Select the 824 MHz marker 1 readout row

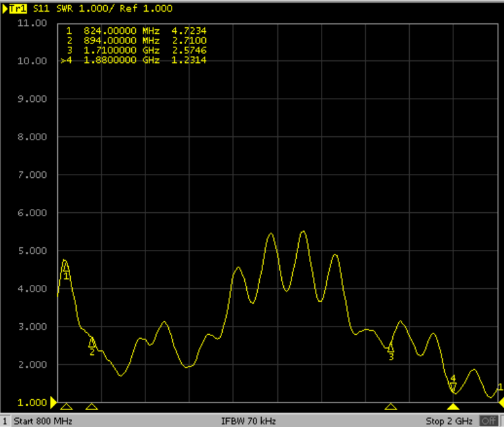pos(136,30)
